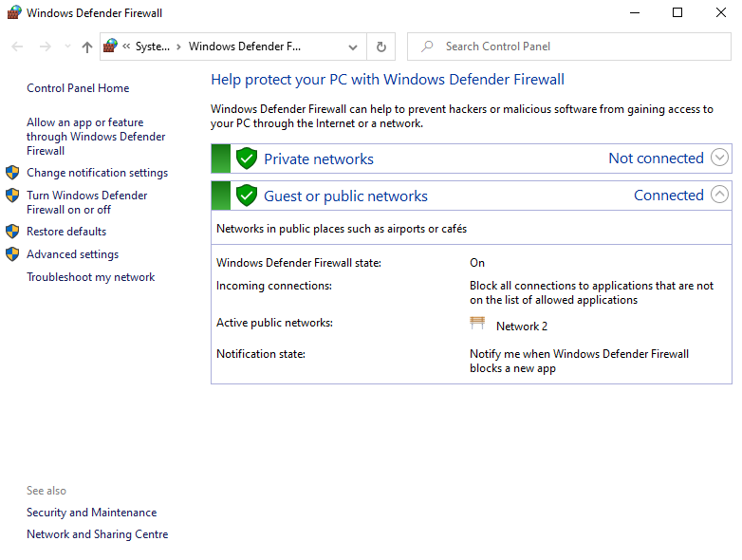Click Restore defaults link
The width and height of the screenshot is (742, 560).
(x=66, y=232)
